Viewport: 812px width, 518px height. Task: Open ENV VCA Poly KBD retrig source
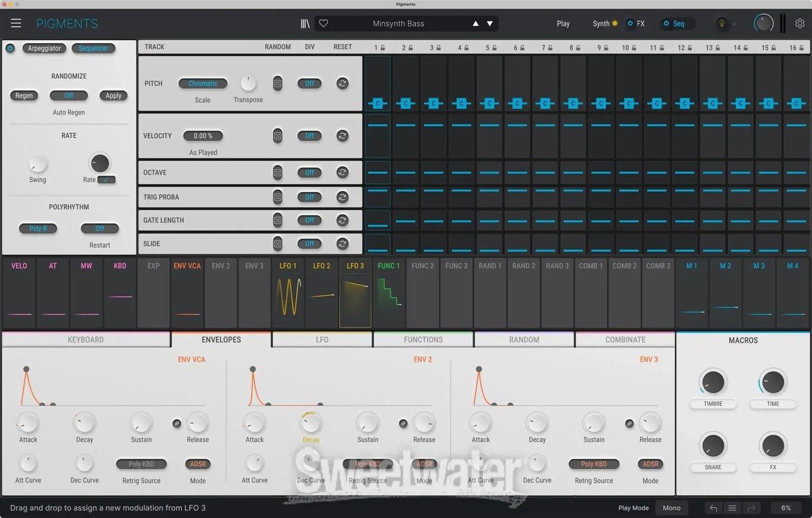point(141,464)
